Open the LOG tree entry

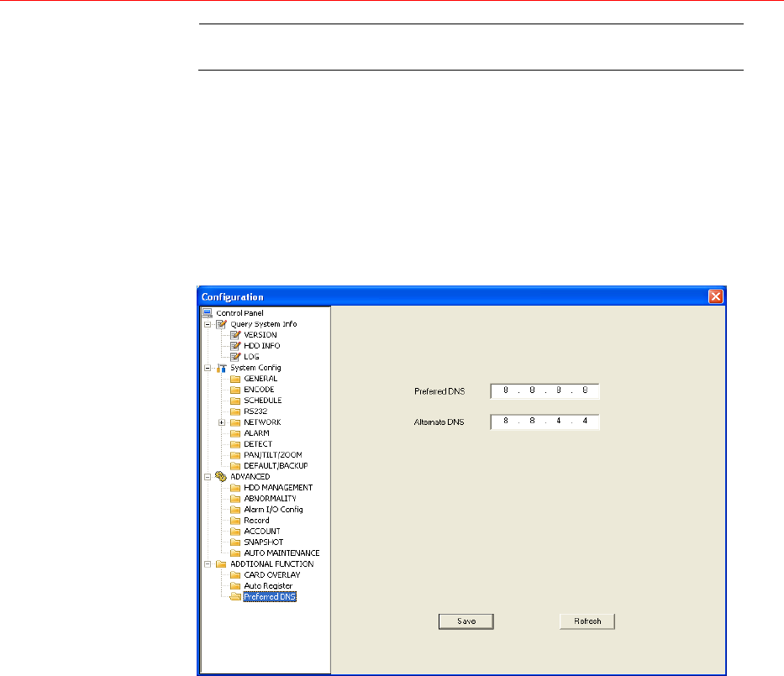pos(251,357)
